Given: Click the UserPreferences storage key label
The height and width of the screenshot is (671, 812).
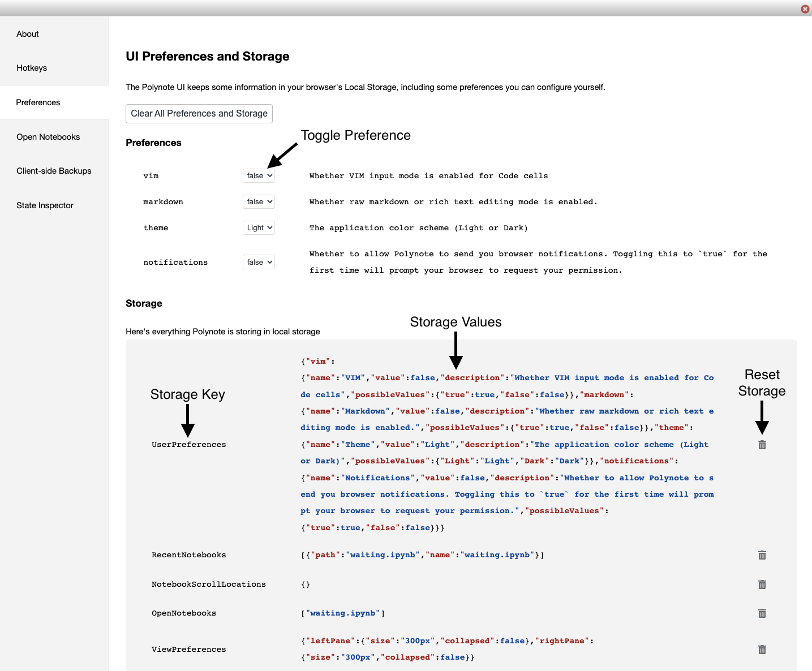Looking at the screenshot, I should coord(188,445).
